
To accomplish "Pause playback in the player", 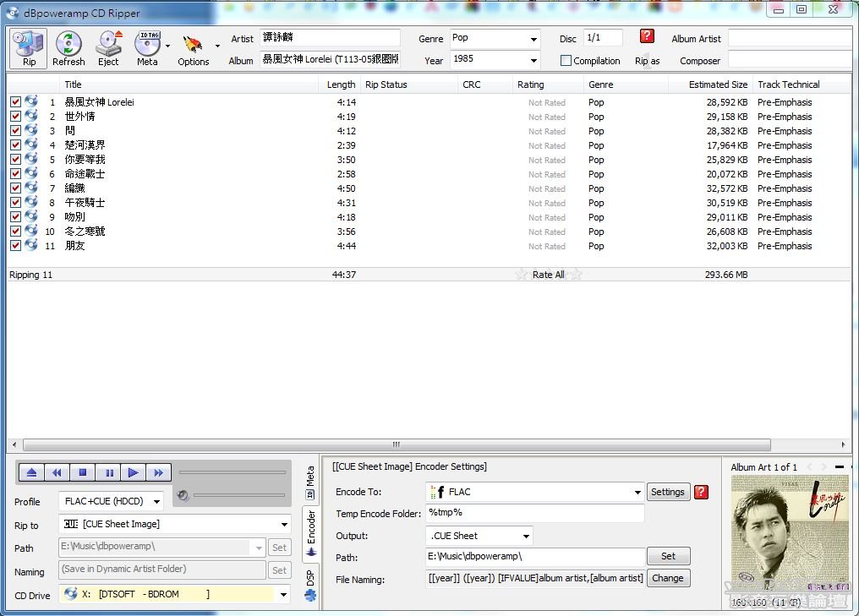I will click(x=108, y=472).
